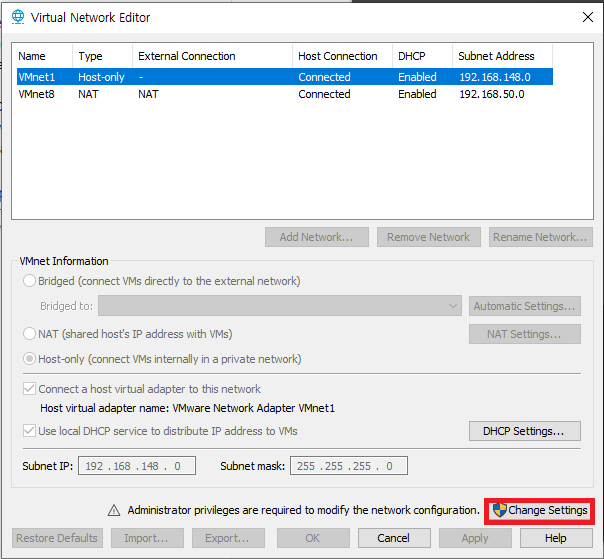
Task: Click the Subnet Address column header
Action: point(502,56)
